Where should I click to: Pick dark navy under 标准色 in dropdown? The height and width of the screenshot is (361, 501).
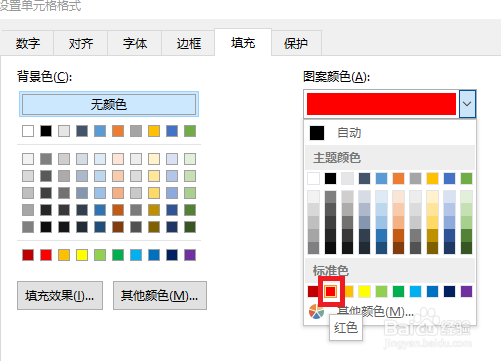click(x=449, y=291)
